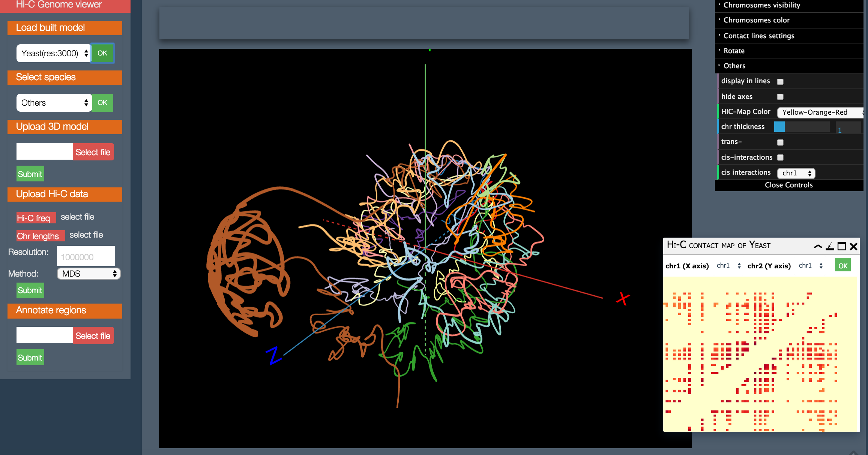
Task: Confirm chromosome axes with contact map OK
Action: (x=842, y=266)
